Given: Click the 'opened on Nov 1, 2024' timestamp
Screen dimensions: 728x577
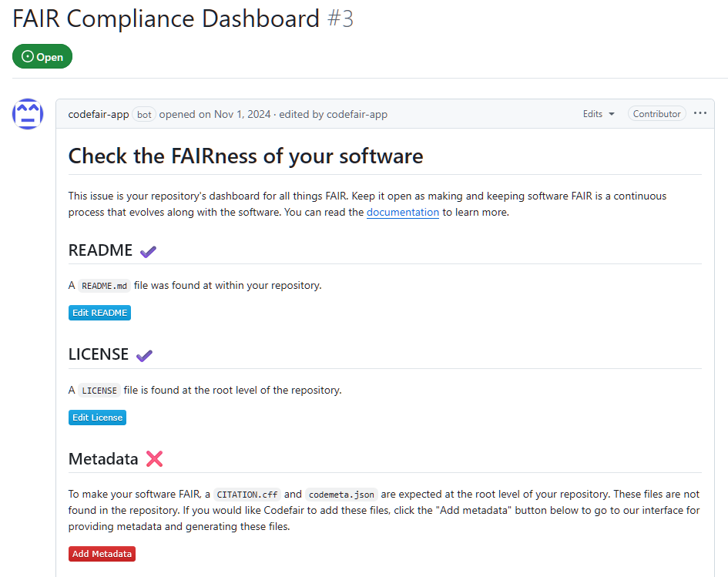Looking at the screenshot, I should point(215,114).
